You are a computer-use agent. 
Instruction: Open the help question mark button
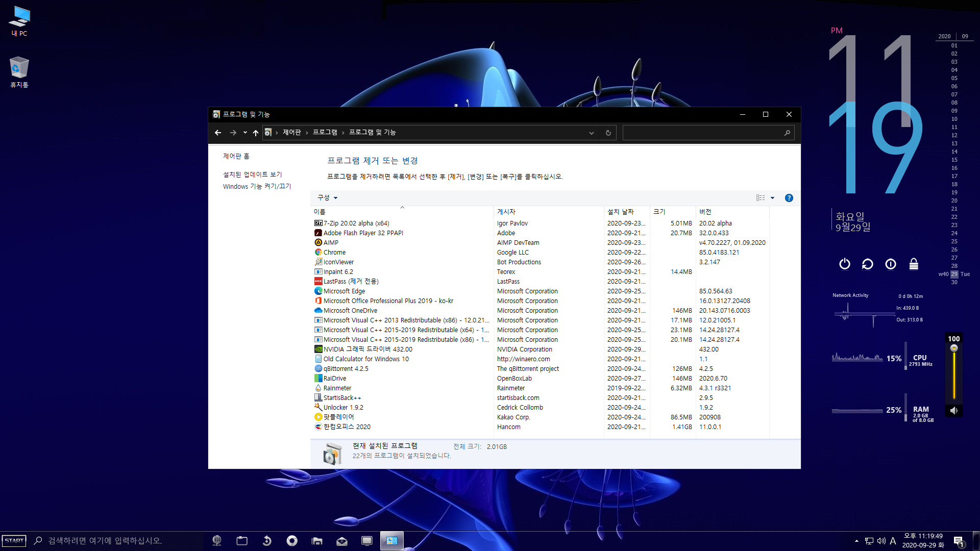click(x=789, y=198)
